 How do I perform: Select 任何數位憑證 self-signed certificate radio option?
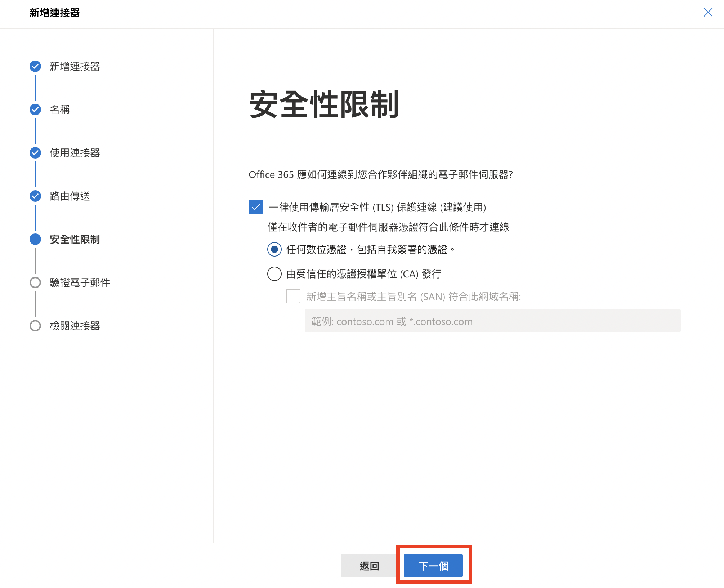pos(274,249)
